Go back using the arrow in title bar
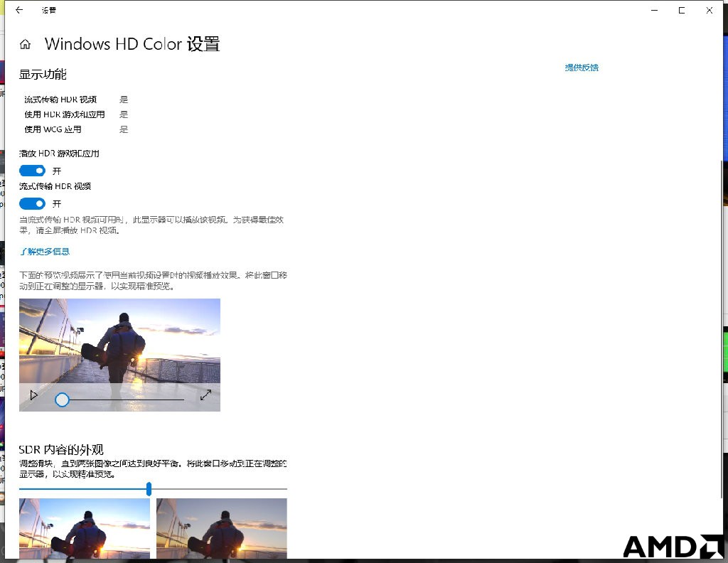Image resolution: width=728 pixels, height=563 pixels. point(19,10)
